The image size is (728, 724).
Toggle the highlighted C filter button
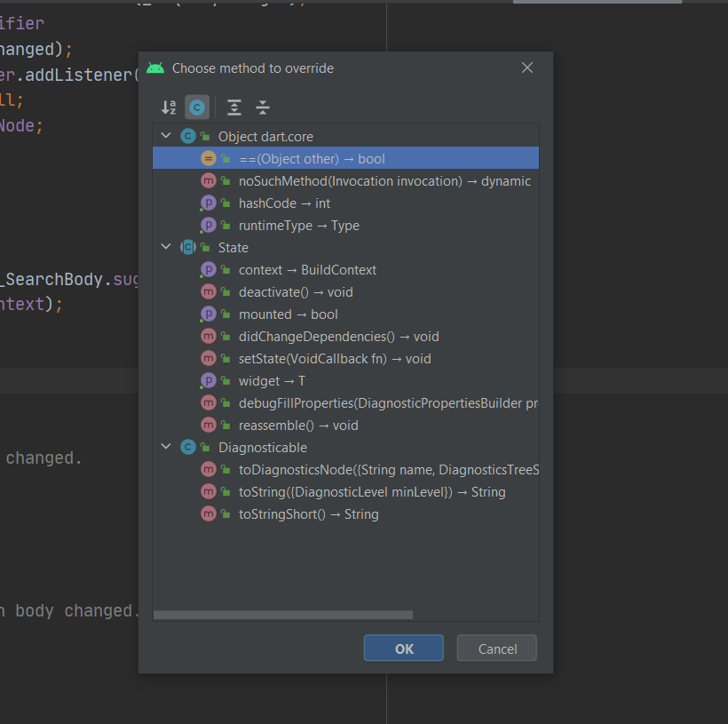(x=197, y=107)
